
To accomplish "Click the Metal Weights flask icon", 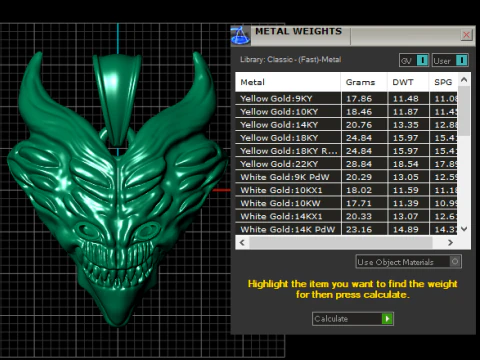I will coord(240,36).
